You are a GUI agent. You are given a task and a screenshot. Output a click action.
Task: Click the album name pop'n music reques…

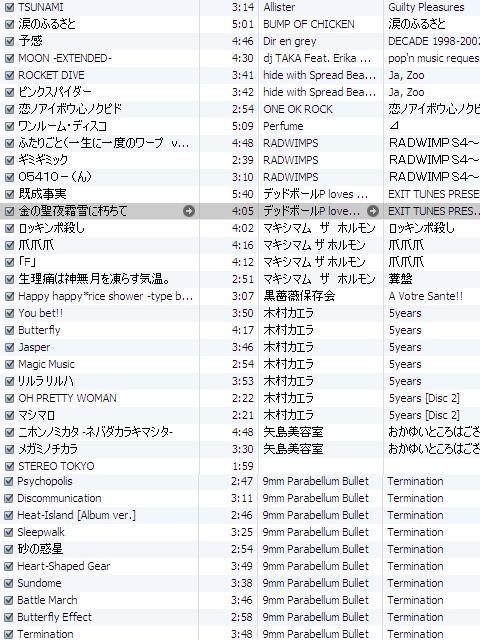434,58
